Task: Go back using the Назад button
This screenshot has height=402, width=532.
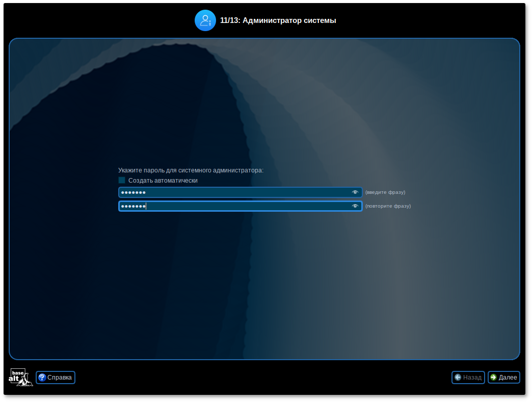Action: click(468, 378)
